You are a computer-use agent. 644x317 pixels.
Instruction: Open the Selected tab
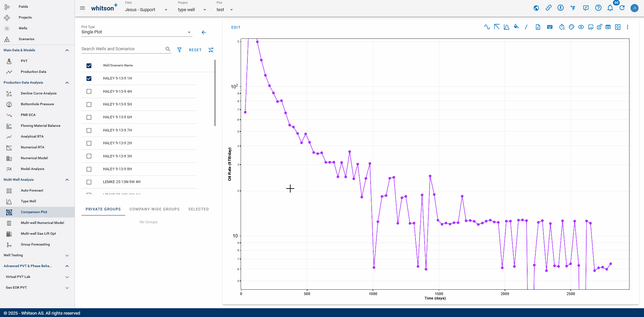[198, 209]
